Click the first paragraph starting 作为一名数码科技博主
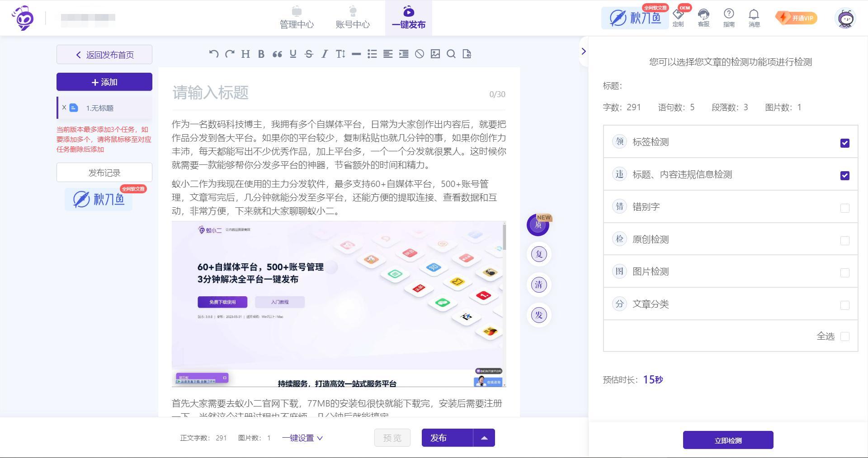 [x=339, y=145]
